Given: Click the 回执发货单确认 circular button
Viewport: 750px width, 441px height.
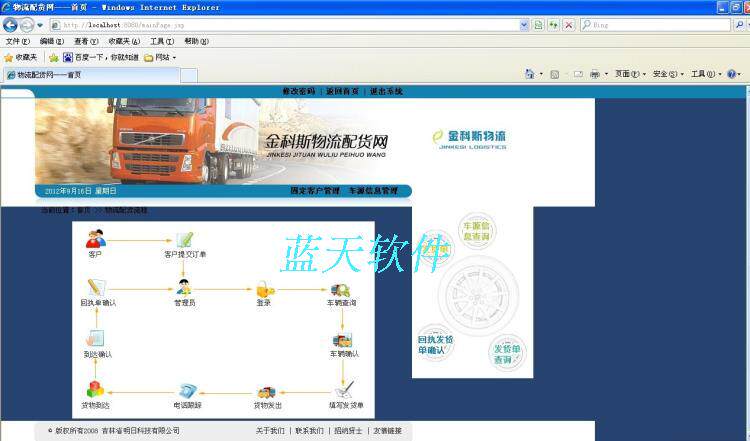Looking at the screenshot, I should pyautogui.click(x=435, y=344).
